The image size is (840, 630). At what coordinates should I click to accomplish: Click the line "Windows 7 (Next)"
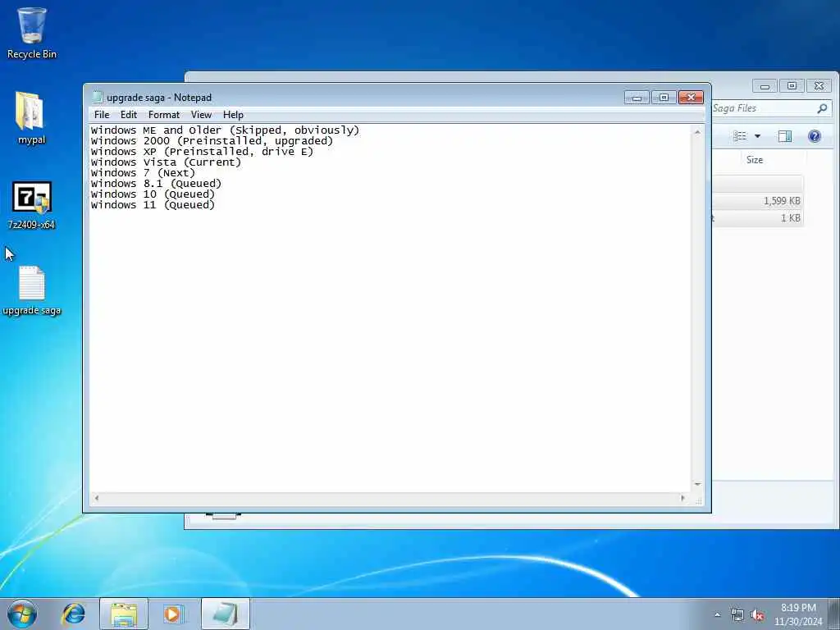(x=143, y=173)
